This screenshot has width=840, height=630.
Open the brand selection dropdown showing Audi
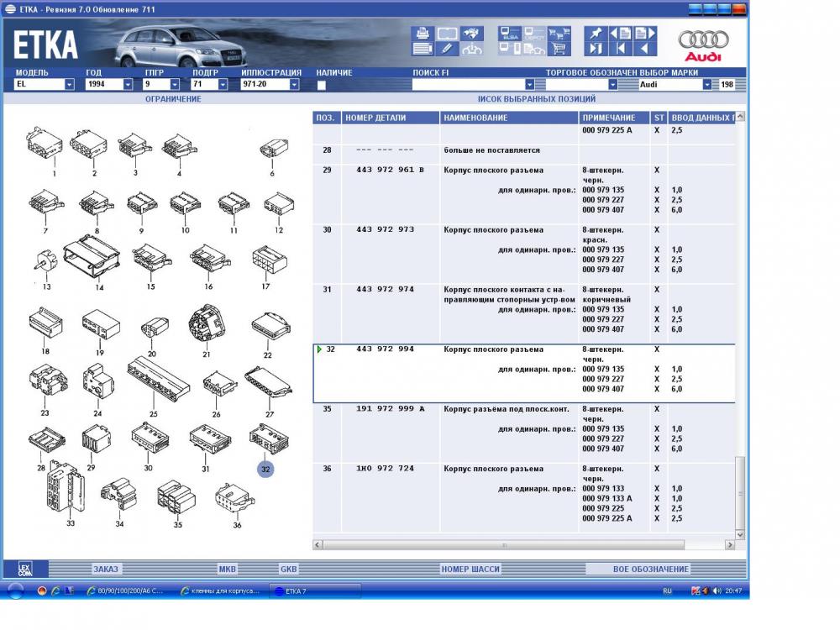pos(706,85)
